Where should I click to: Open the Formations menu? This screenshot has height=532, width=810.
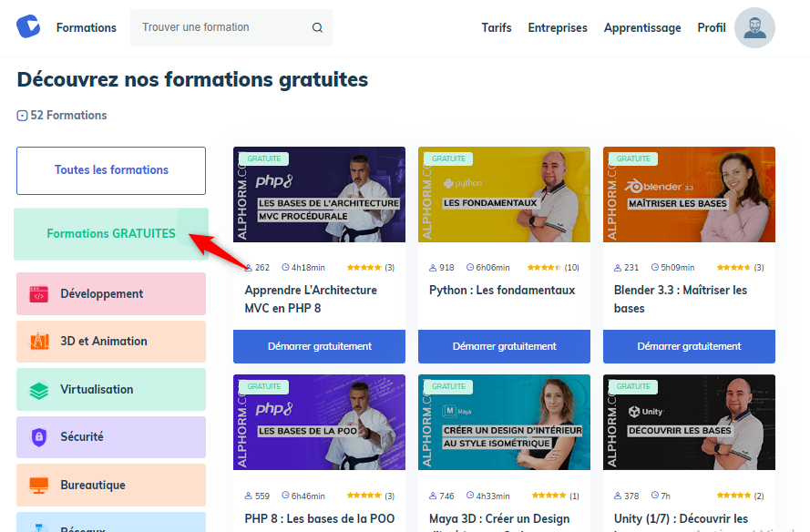click(x=87, y=28)
